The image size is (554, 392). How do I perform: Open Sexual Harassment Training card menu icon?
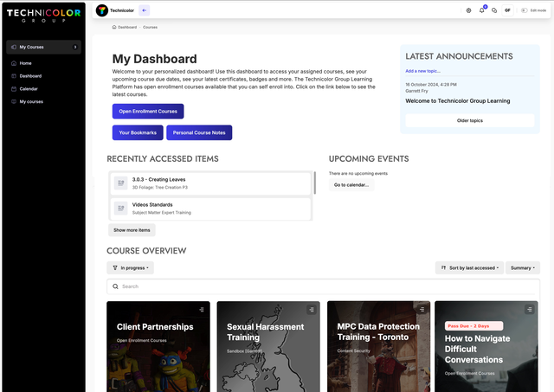pos(312,310)
